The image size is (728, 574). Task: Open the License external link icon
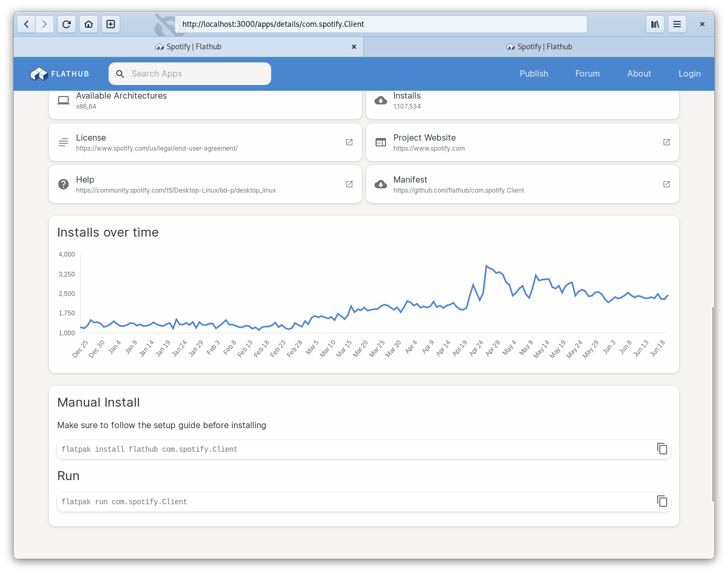(349, 142)
